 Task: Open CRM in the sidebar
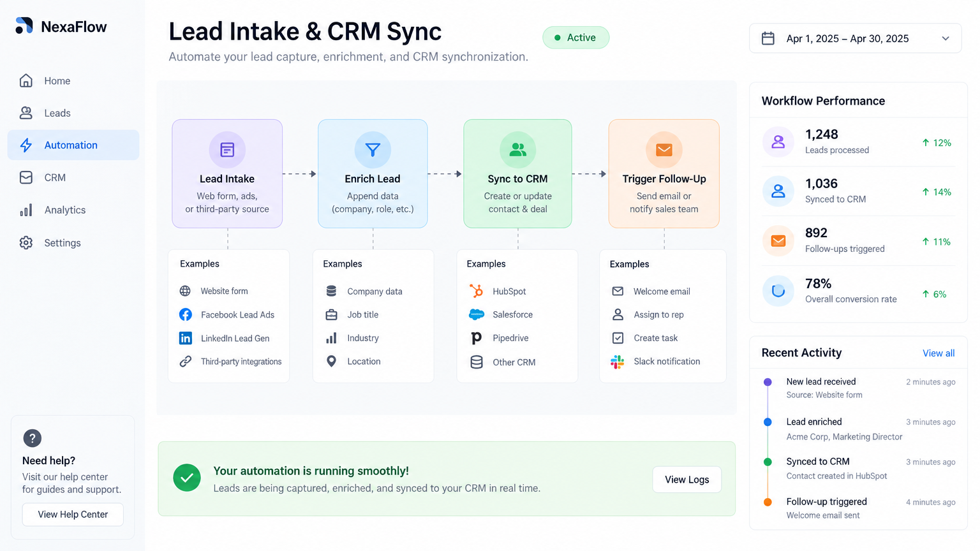[x=73, y=177]
